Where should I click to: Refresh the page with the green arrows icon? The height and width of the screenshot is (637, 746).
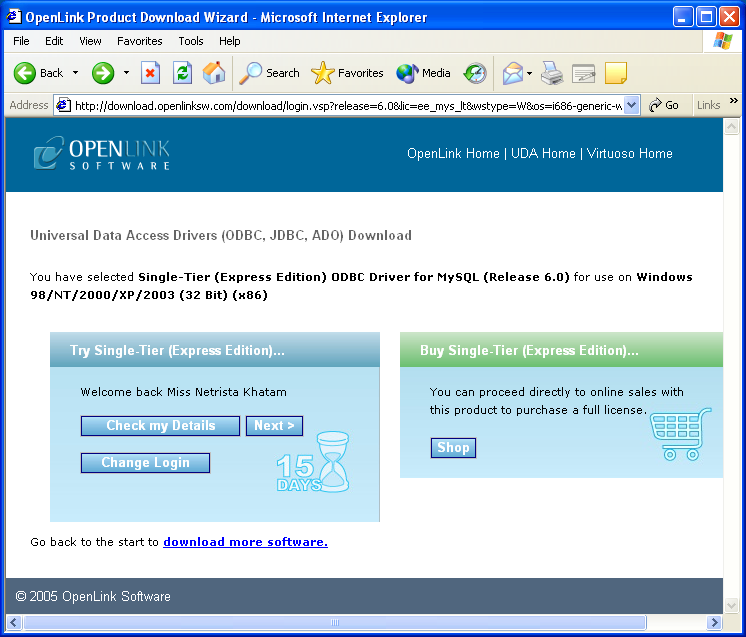coord(182,73)
